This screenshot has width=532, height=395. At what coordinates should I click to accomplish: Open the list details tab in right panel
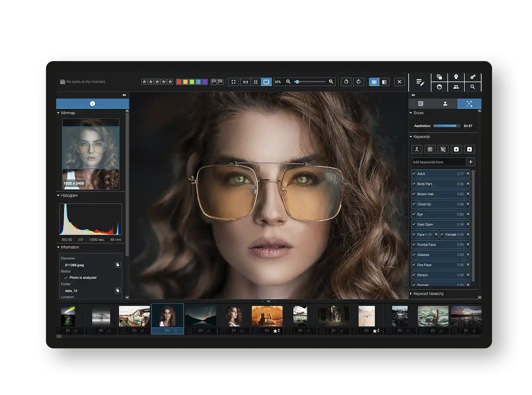click(421, 104)
